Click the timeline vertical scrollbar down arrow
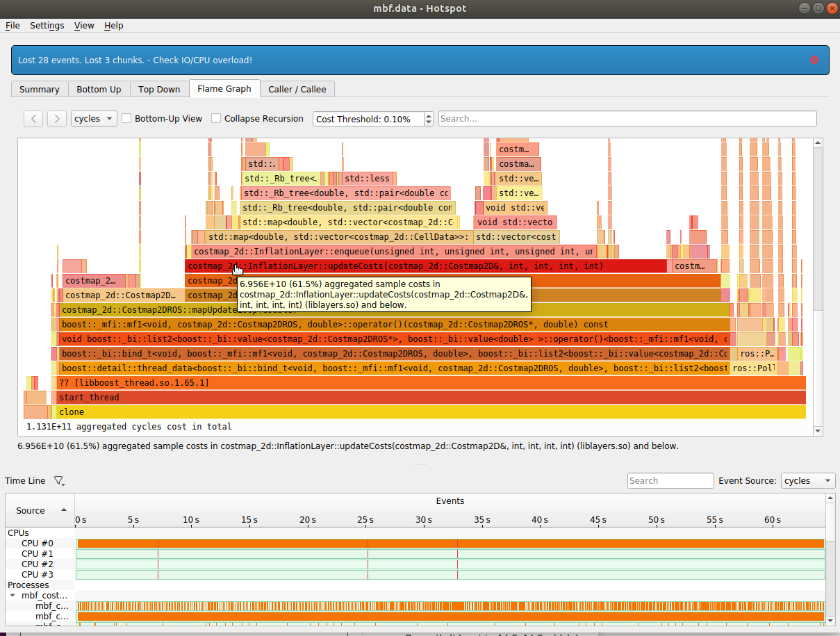Screen dimensions: 840x636 pos(830,620)
